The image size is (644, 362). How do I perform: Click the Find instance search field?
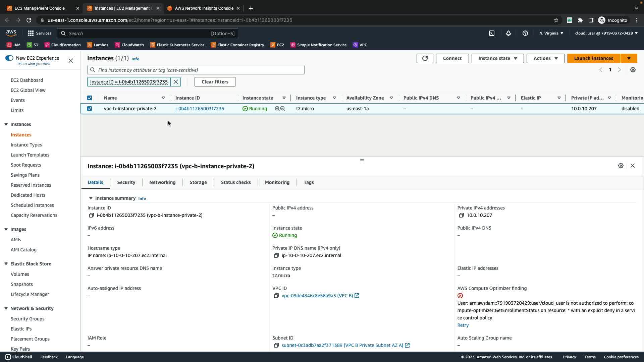[x=196, y=70]
